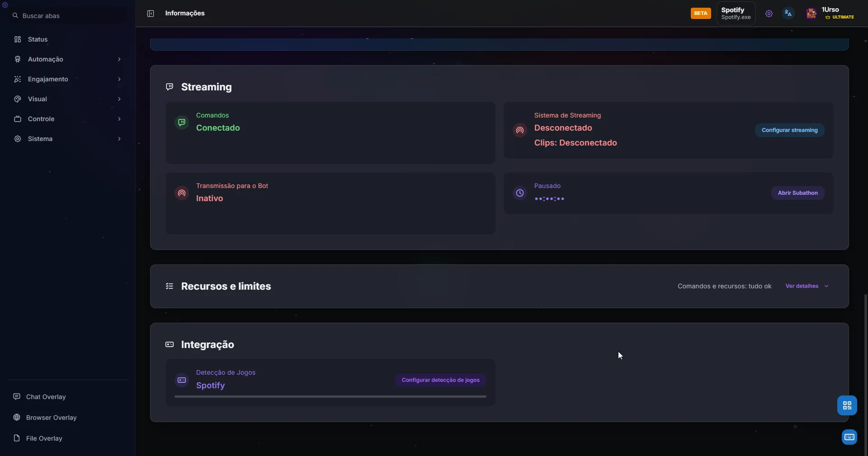Click the keyboard shortcut floating icon
The height and width of the screenshot is (456, 868).
point(849,437)
